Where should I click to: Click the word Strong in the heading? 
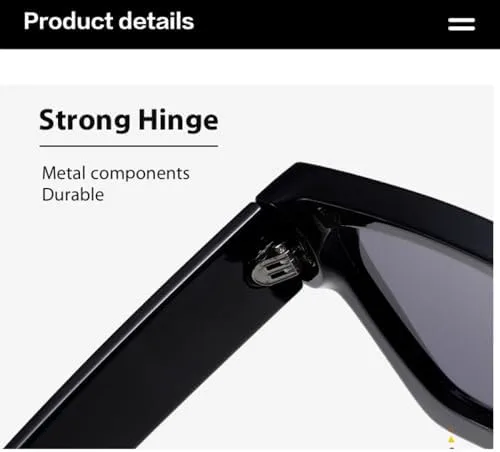pyautogui.click(x=85, y=120)
